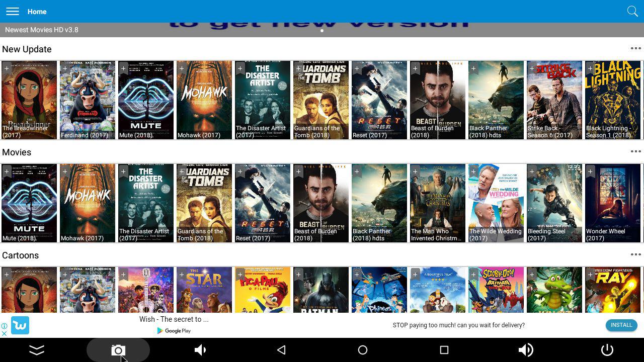Image resolution: width=644 pixels, height=362 pixels.
Task: Open Strike Back Season 6 poster
Action: tap(554, 100)
